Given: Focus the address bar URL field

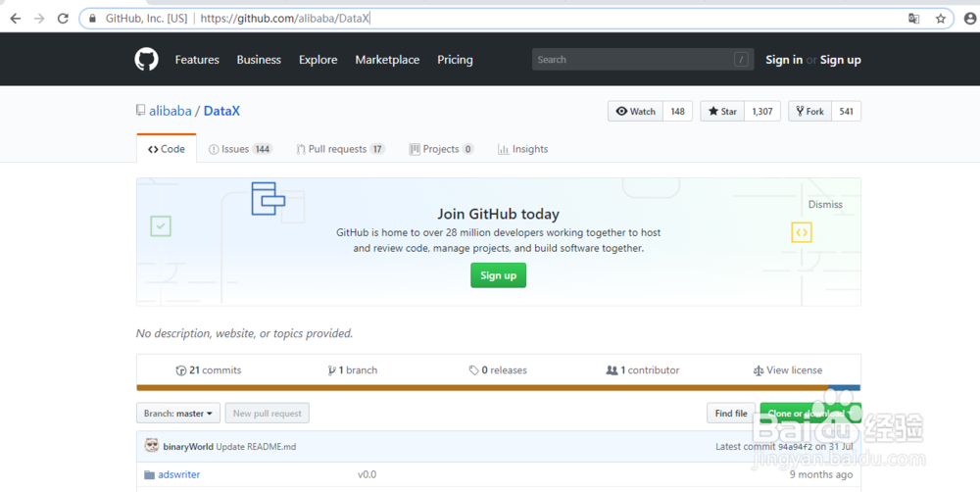Looking at the screenshot, I should (x=515, y=19).
